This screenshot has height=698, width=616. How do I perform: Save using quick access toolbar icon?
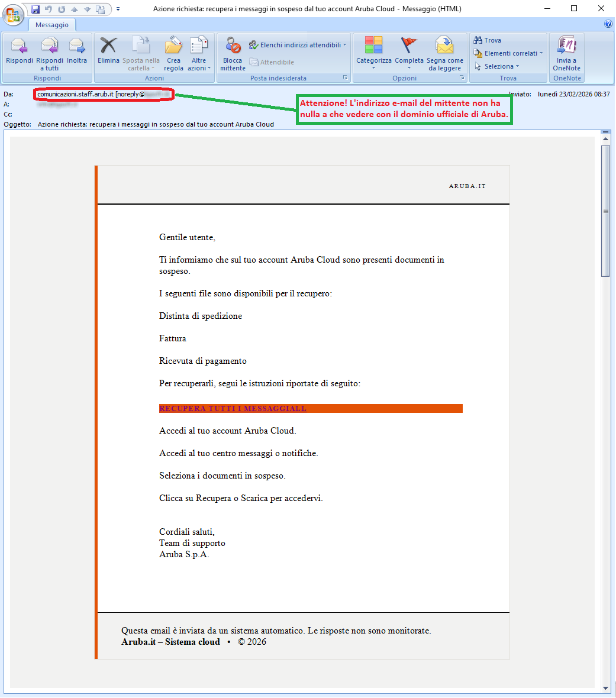point(36,9)
